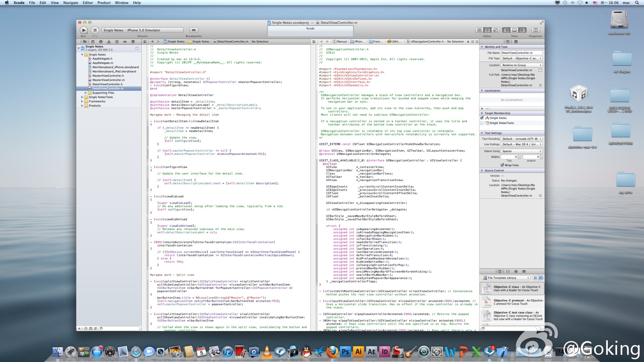Toggle the Navigator pane view button
Screen dimensions: 644x362
pyautogui.click(x=506, y=30)
